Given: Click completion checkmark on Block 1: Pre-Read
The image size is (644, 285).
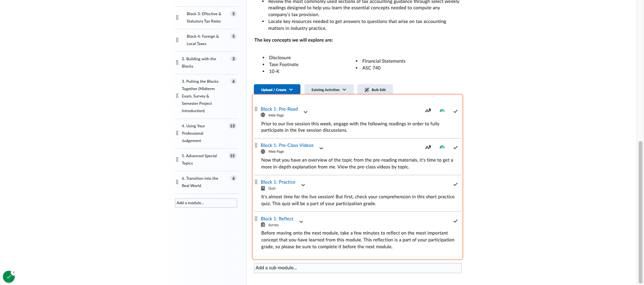Looking at the screenshot, I should pyautogui.click(x=455, y=111).
